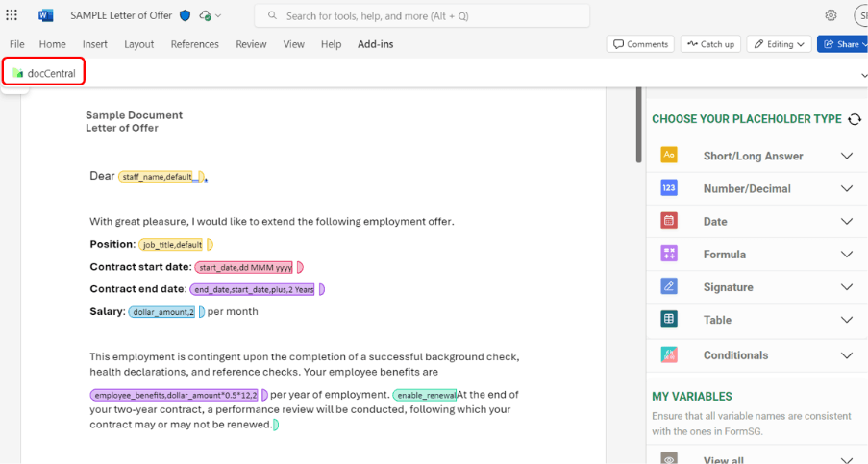Screen dimensions: 868x464
Task: Launch the docCentral add-in button
Action: coord(44,73)
